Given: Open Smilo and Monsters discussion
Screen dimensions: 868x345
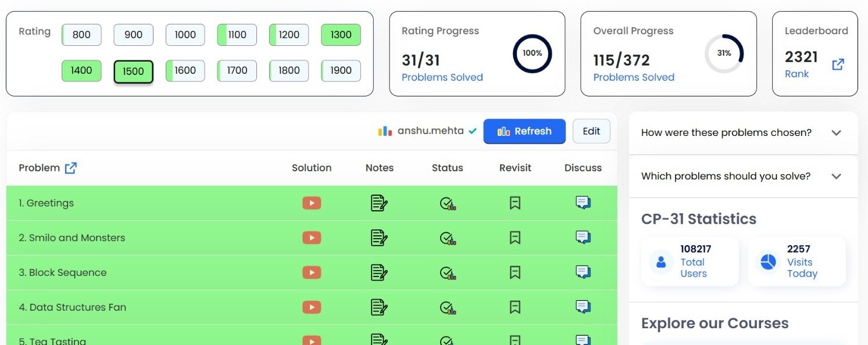Looking at the screenshot, I should click(x=583, y=238).
